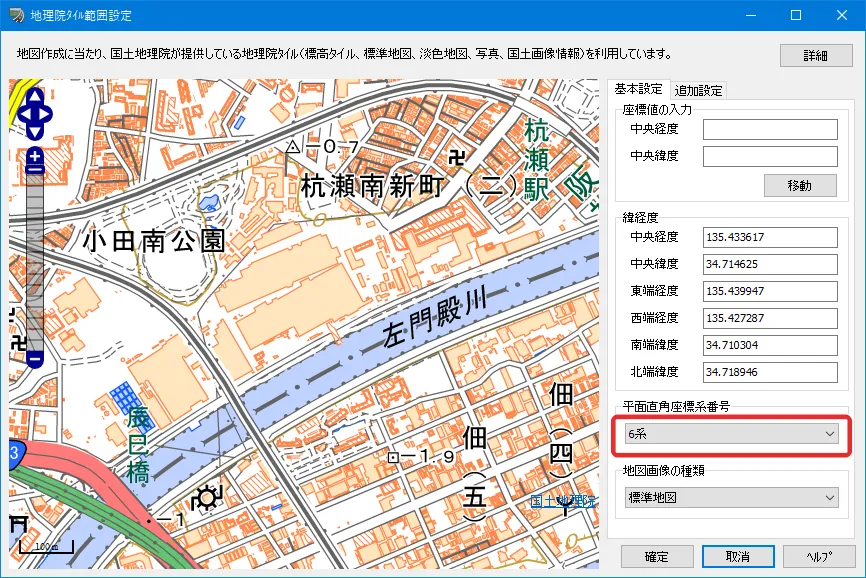
Task: Open the 追加設定 tab
Action: coord(698,90)
